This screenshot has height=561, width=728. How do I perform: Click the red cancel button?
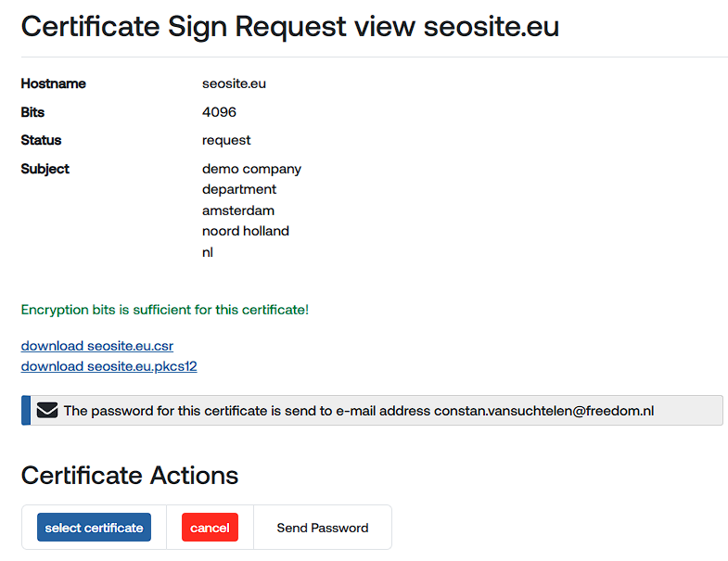point(210,528)
